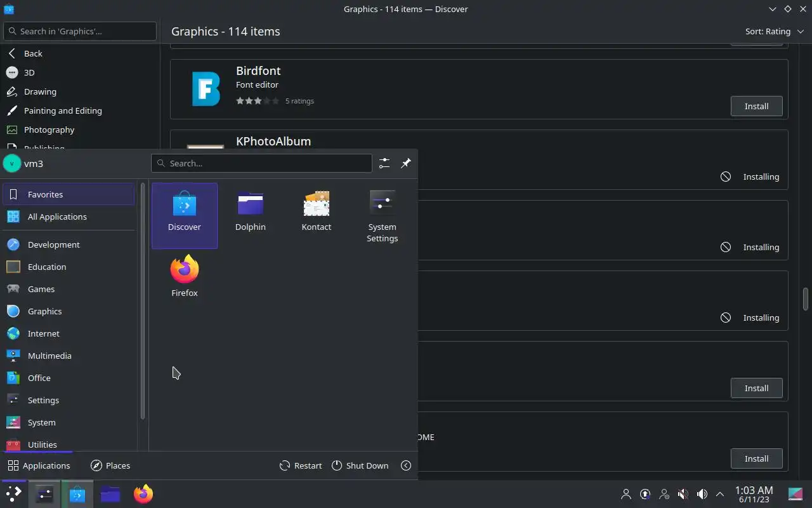Click the Shut Down button

click(360, 465)
